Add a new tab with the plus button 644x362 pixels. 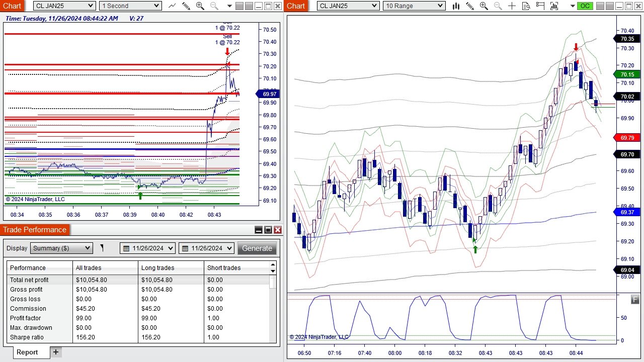pos(56,352)
